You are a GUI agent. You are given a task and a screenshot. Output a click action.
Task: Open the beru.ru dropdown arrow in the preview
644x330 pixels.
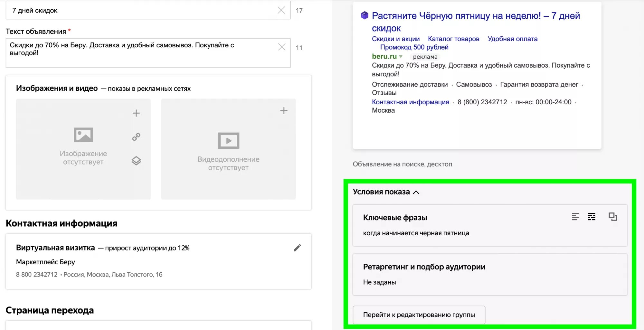(401, 56)
